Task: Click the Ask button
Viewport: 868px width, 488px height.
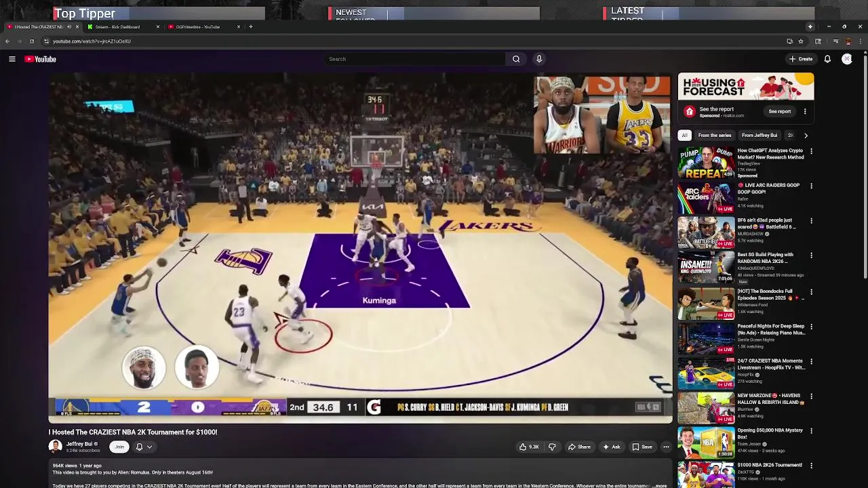Action: point(611,447)
